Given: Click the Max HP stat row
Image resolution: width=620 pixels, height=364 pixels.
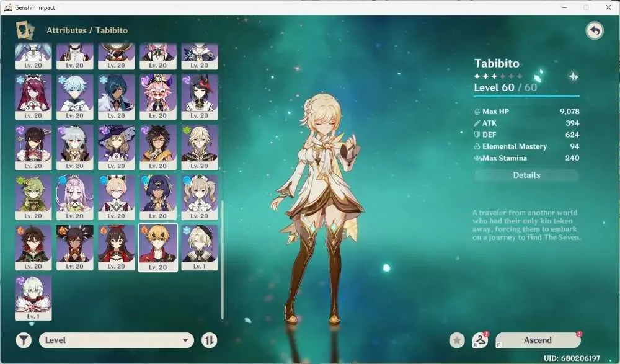Looking at the screenshot, I should (x=526, y=112).
